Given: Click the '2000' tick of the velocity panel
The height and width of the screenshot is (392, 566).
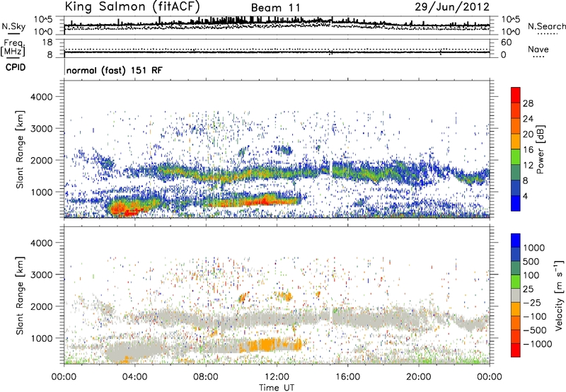Looking at the screenshot, I should click(41, 306).
